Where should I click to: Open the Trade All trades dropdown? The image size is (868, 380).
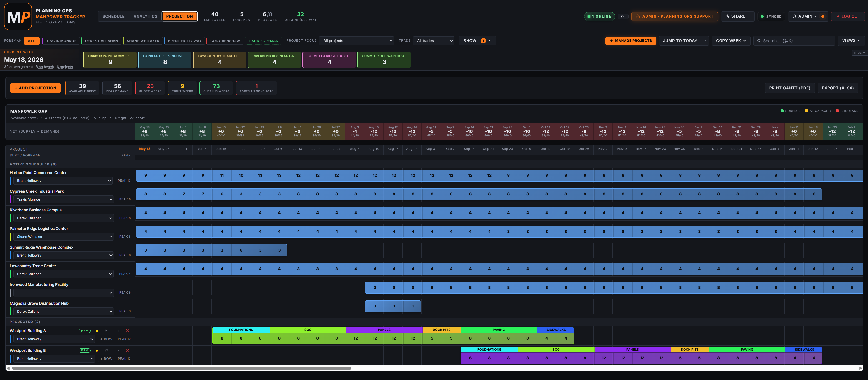pyautogui.click(x=434, y=41)
